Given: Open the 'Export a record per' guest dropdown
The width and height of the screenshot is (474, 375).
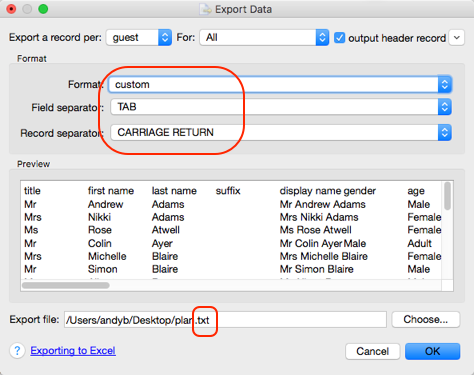Looking at the screenshot, I should pyautogui.click(x=139, y=37).
